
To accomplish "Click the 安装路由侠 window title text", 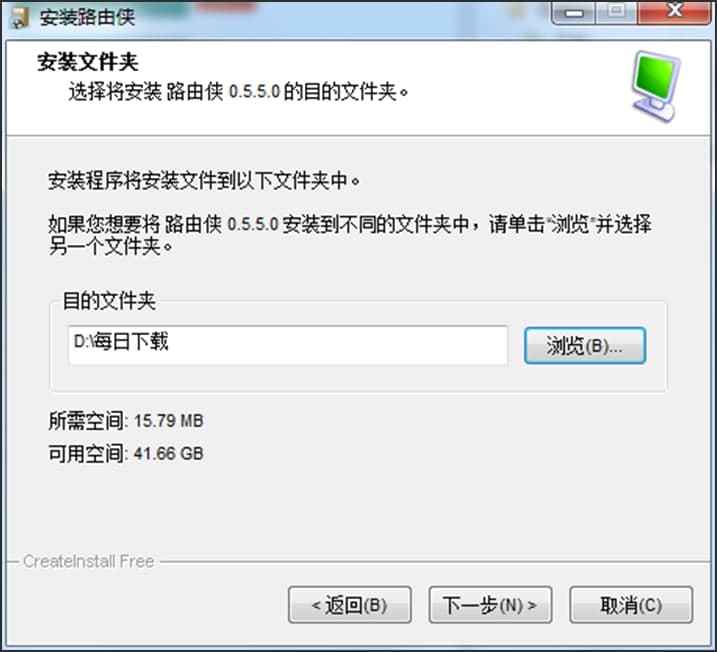I will coord(87,18).
